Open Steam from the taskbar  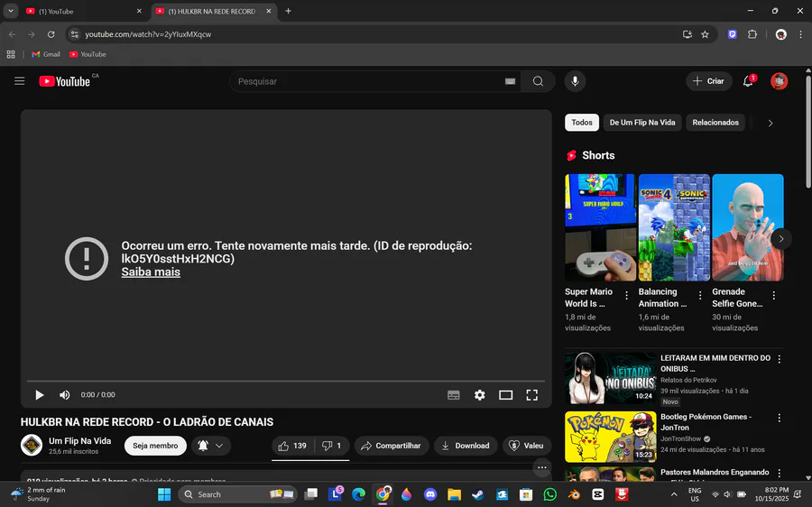[x=477, y=494]
